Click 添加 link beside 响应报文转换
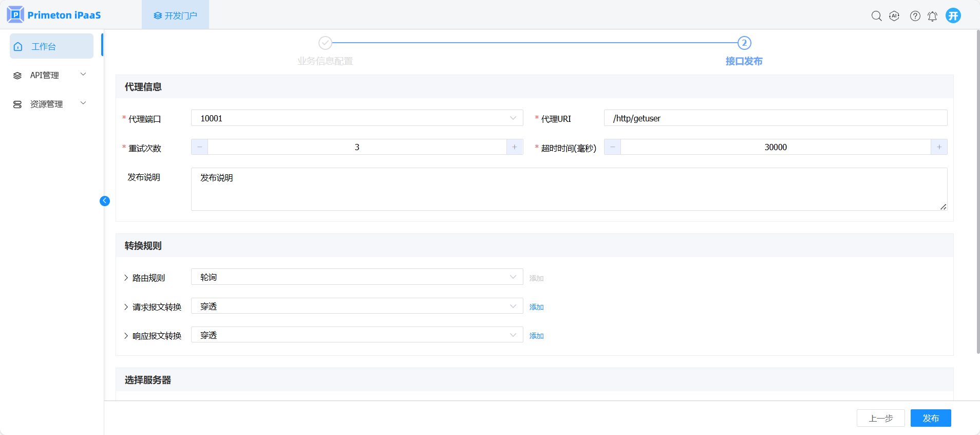 (536, 336)
